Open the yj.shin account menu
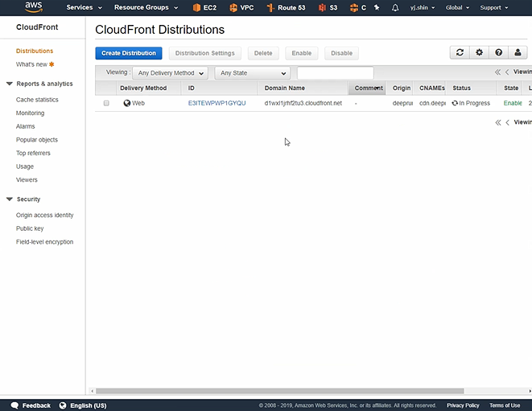532x411 pixels. pyautogui.click(x=423, y=7)
